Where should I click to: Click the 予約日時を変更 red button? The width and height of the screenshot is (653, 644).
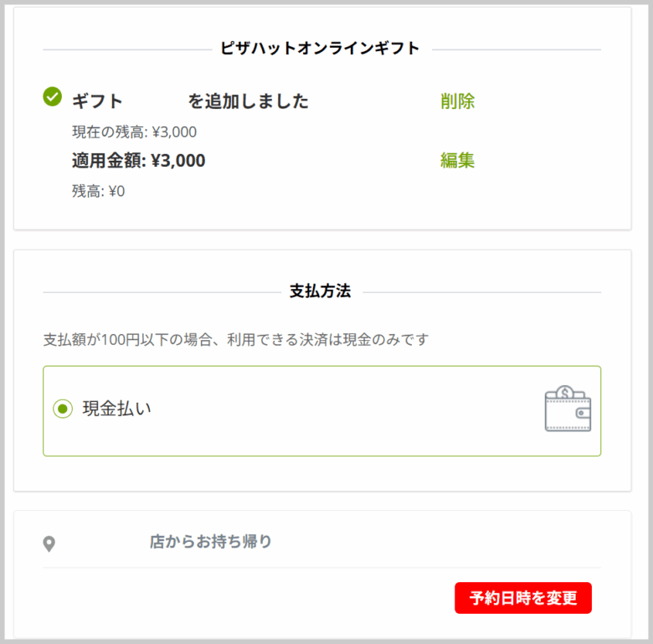click(x=523, y=598)
